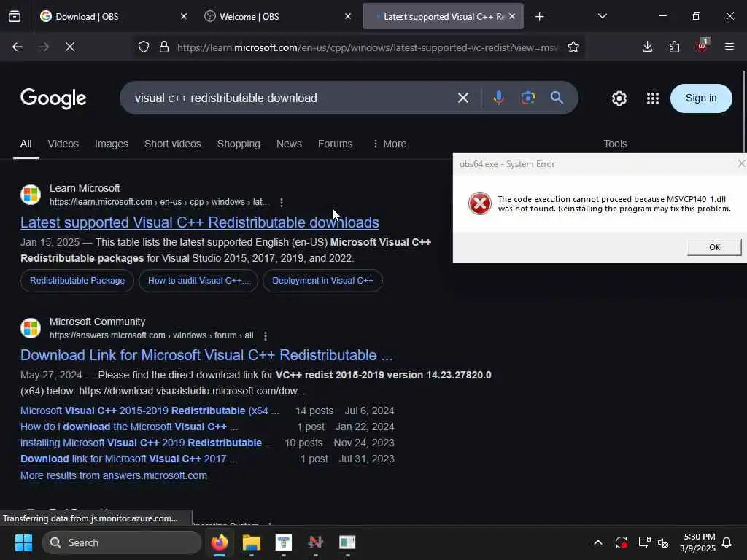The height and width of the screenshot is (560, 747).
Task: Search by voice with the microphone
Action: click(498, 98)
